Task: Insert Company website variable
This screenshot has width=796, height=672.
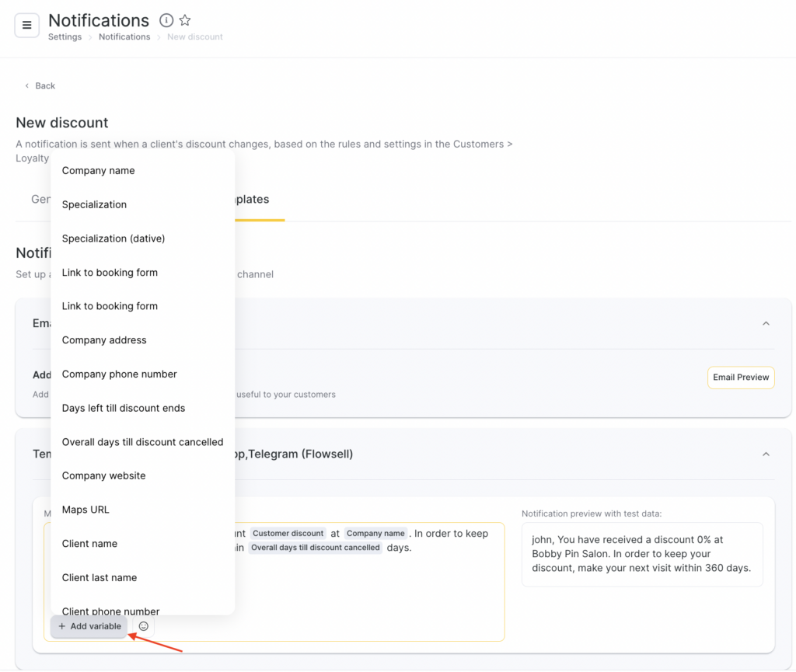Action: (x=103, y=475)
